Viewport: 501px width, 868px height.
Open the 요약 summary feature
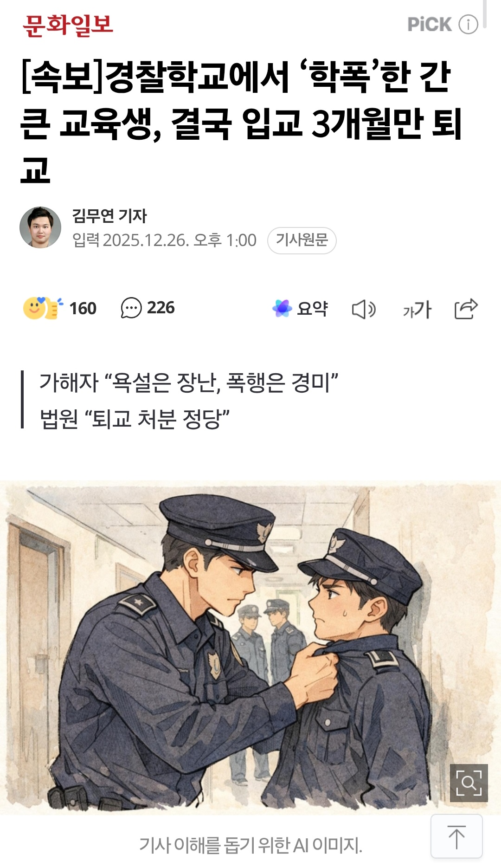pos(312,308)
